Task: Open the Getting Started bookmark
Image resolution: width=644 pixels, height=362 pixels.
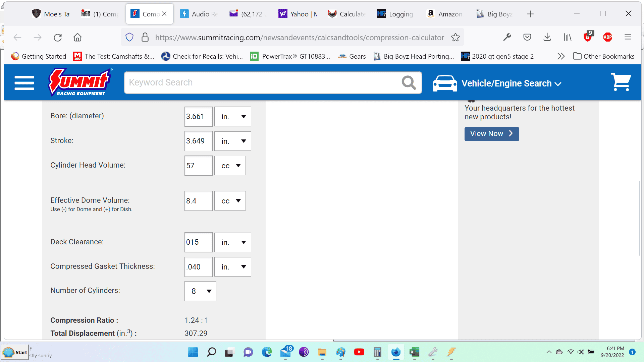Action: coord(39,56)
